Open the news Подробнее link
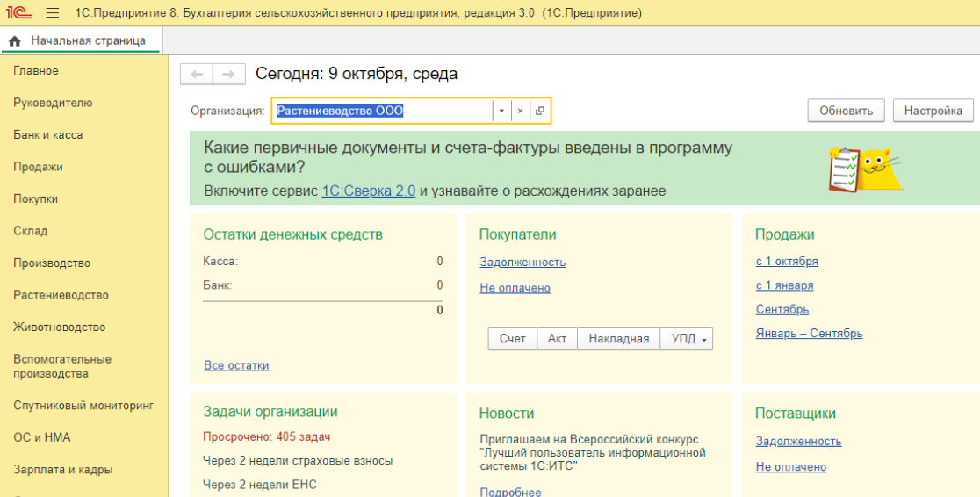980x497 pixels. [510, 492]
